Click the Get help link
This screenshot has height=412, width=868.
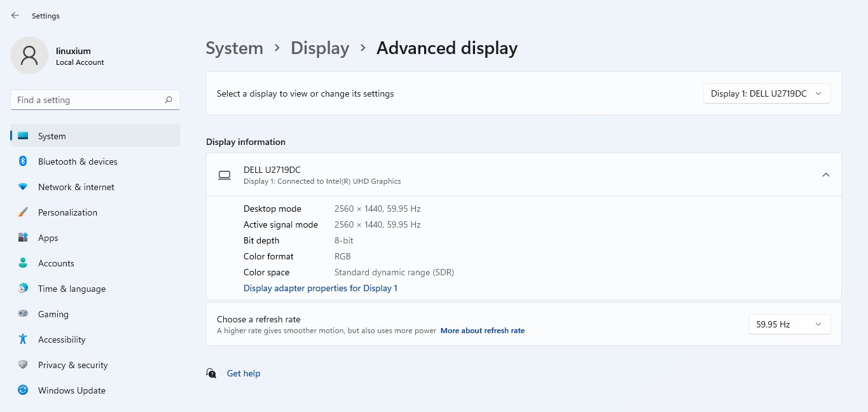244,373
